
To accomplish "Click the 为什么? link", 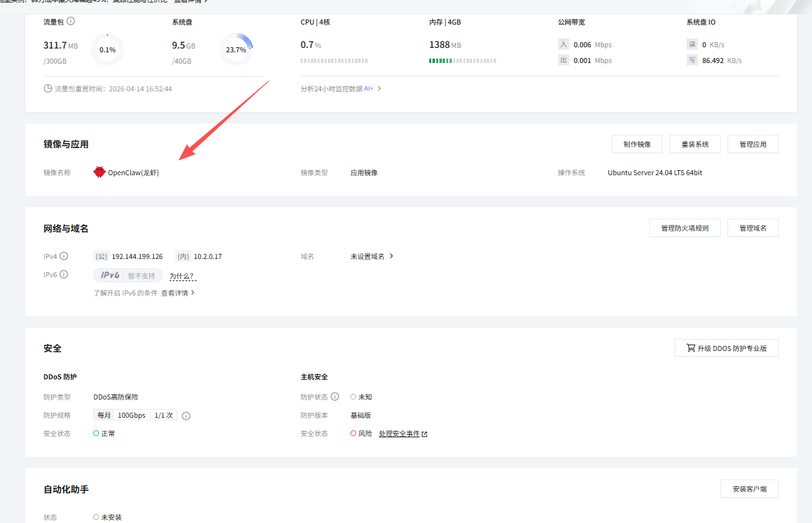I will [x=182, y=276].
